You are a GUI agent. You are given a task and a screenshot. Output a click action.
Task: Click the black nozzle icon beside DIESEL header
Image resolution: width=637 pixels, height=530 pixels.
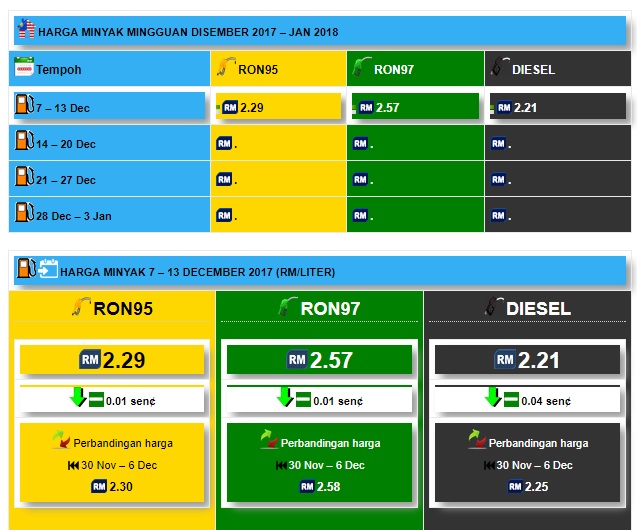click(499, 69)
